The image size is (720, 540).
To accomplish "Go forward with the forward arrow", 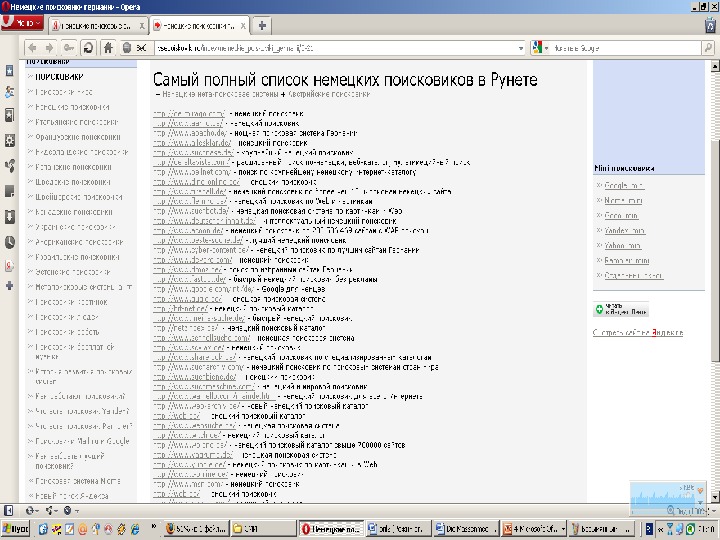I will coord(50,48).
